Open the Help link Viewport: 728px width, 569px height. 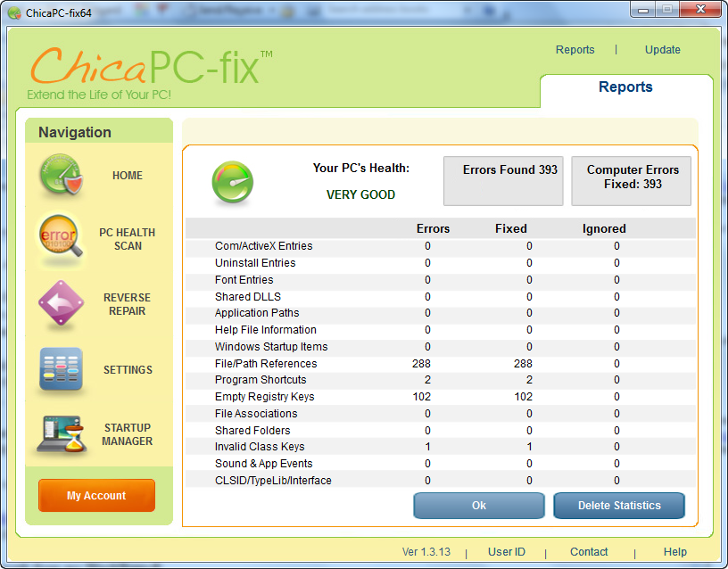[674, 552]
